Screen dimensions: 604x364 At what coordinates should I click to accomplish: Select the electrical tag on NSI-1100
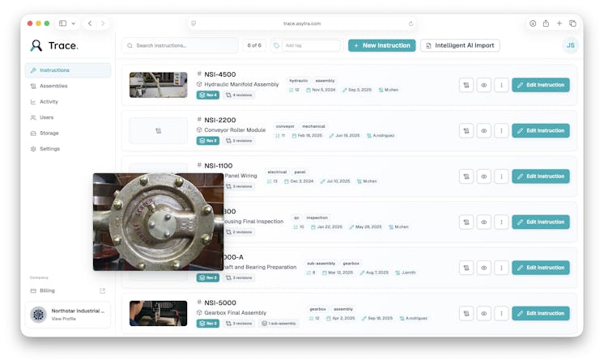277,172
